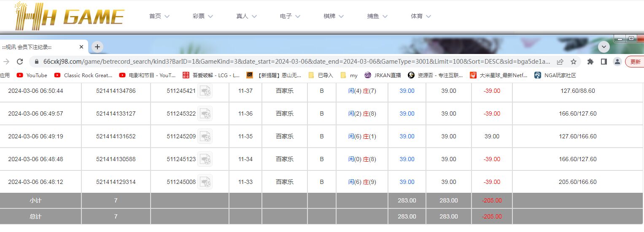This screenshot has height=232, width=644.
Task: Go forward in browser history
Action: pyautogui.click(x=6, y=62)
